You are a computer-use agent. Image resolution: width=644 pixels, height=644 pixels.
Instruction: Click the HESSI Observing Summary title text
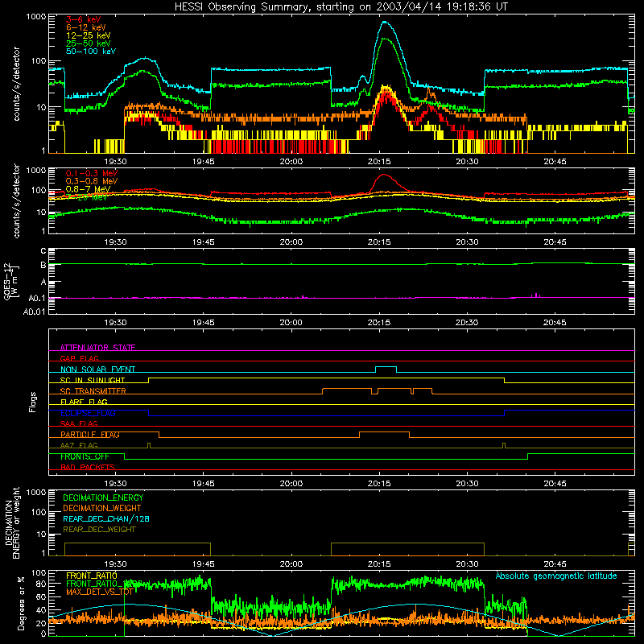coord(341,7)
